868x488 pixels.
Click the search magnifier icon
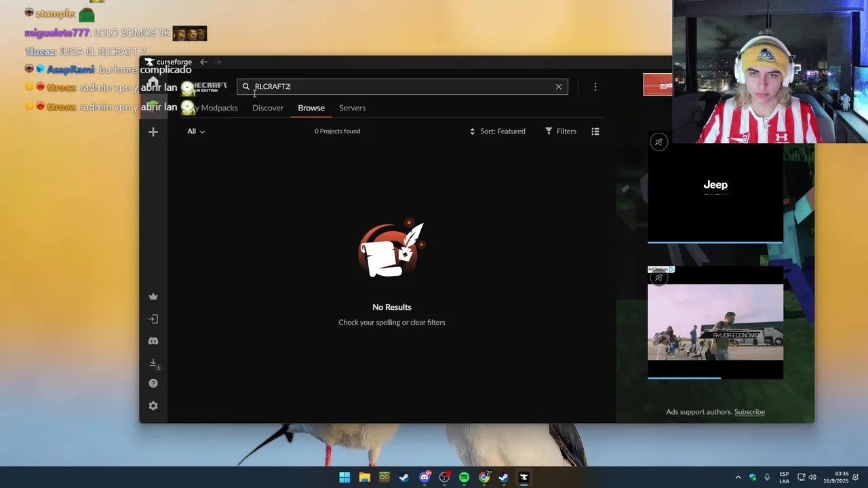pyautogui.click(x=246, y=87)
